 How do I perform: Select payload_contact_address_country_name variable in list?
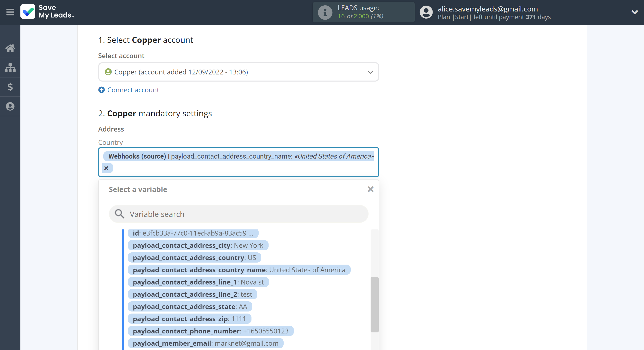click(x=239, y=270)
